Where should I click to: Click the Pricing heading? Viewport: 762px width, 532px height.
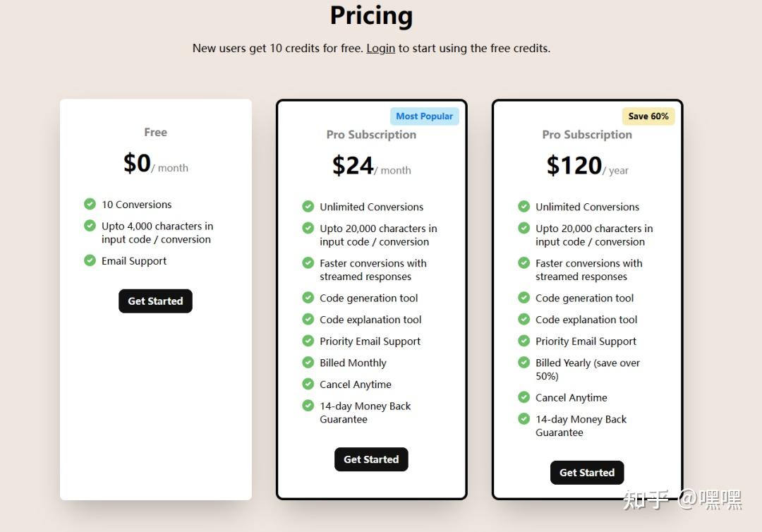pos(371,16)
